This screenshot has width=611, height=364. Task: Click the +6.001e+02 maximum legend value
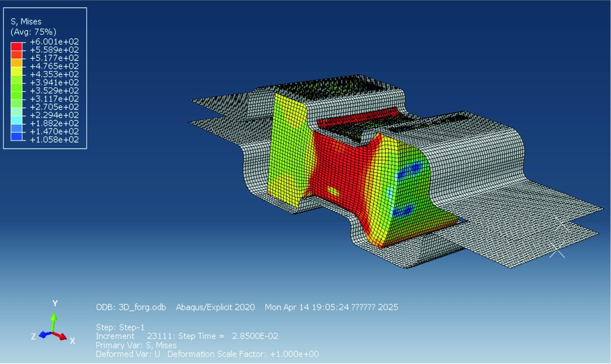click(54, 42)
